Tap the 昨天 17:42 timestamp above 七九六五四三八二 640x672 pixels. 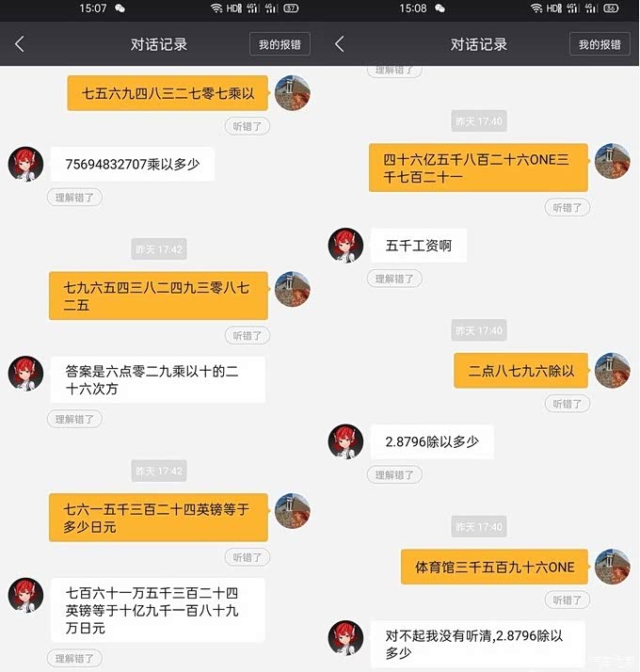point(159,249)
